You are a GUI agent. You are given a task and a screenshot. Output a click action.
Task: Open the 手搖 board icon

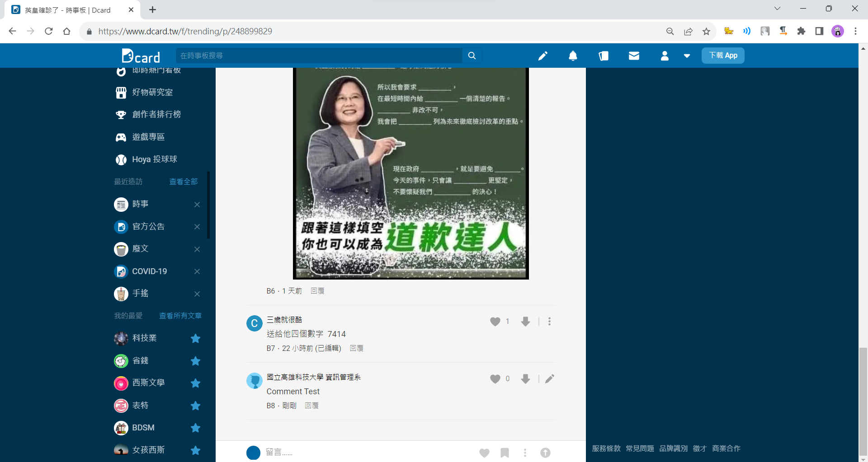[121, 294]
